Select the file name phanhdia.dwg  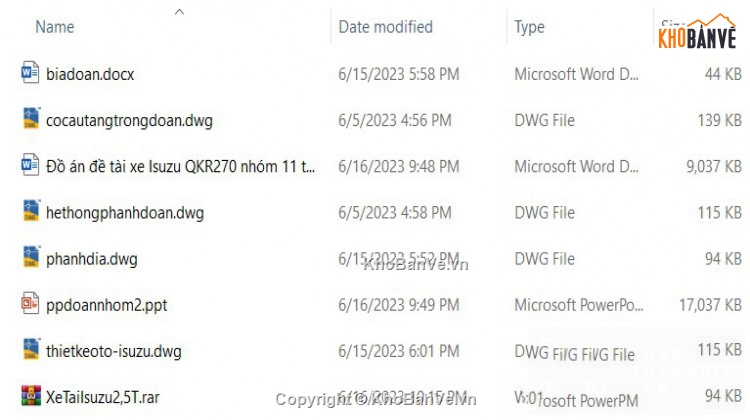pos(92,259)
